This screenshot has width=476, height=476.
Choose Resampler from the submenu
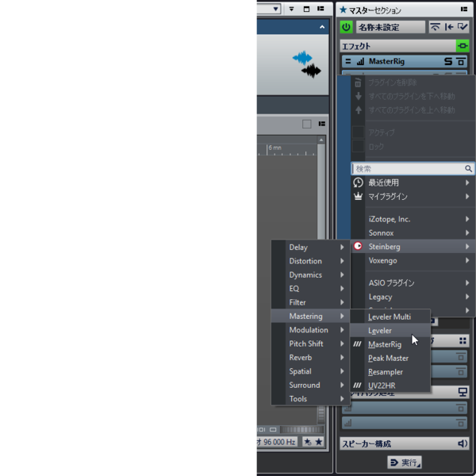(390, 371)
